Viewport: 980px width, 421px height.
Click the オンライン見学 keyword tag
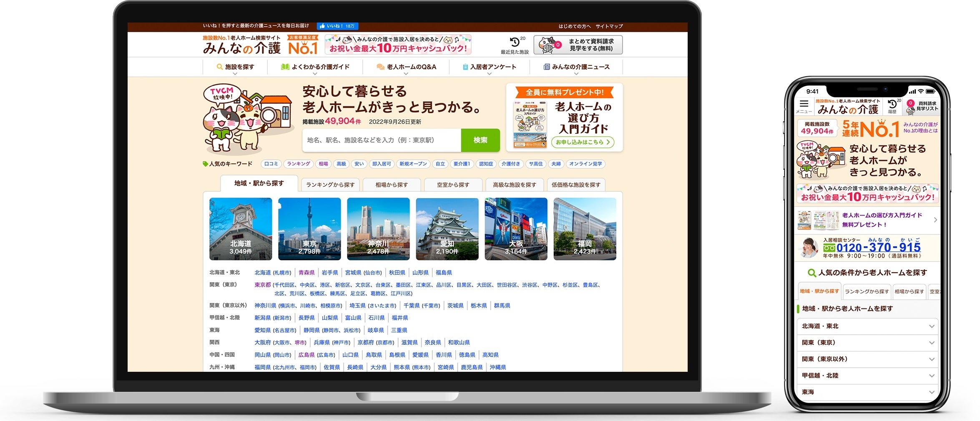pos(585,164)
